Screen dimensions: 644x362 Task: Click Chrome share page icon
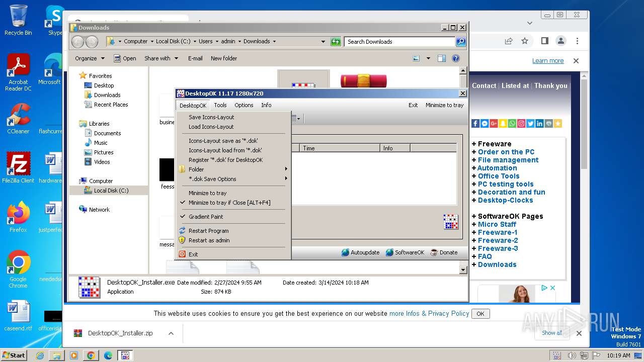(509, 41)
